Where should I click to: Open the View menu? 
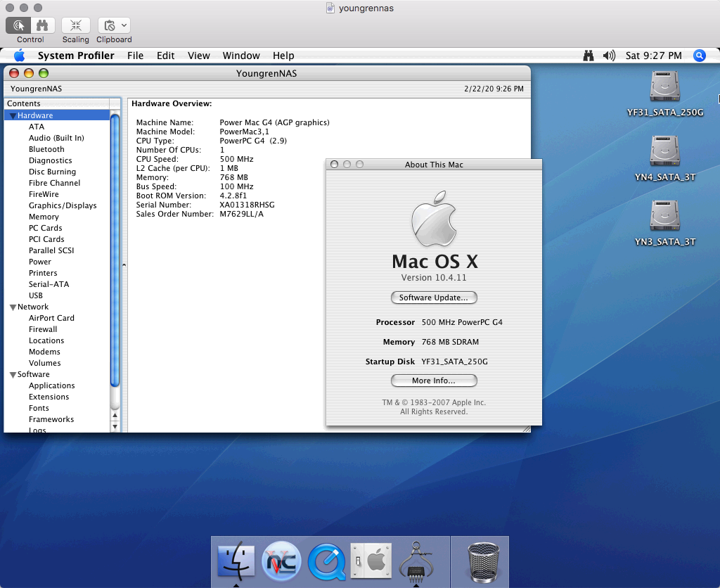coord(199,56)
